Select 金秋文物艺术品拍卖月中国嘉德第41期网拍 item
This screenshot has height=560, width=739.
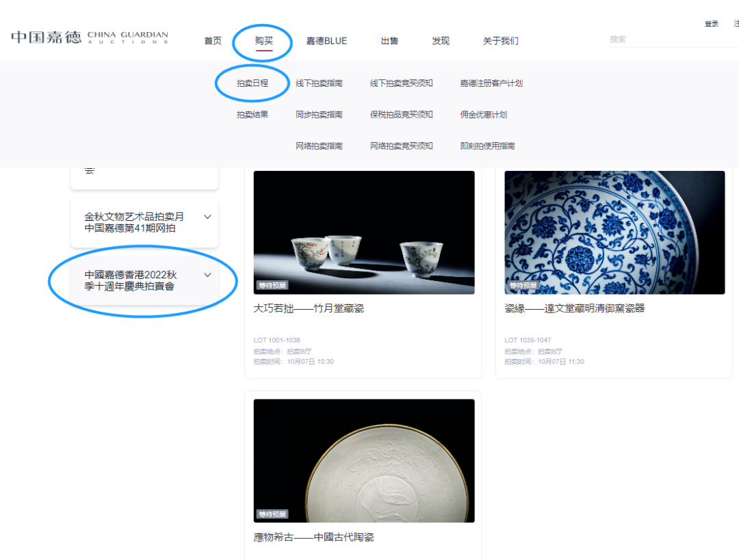[144, 223]
